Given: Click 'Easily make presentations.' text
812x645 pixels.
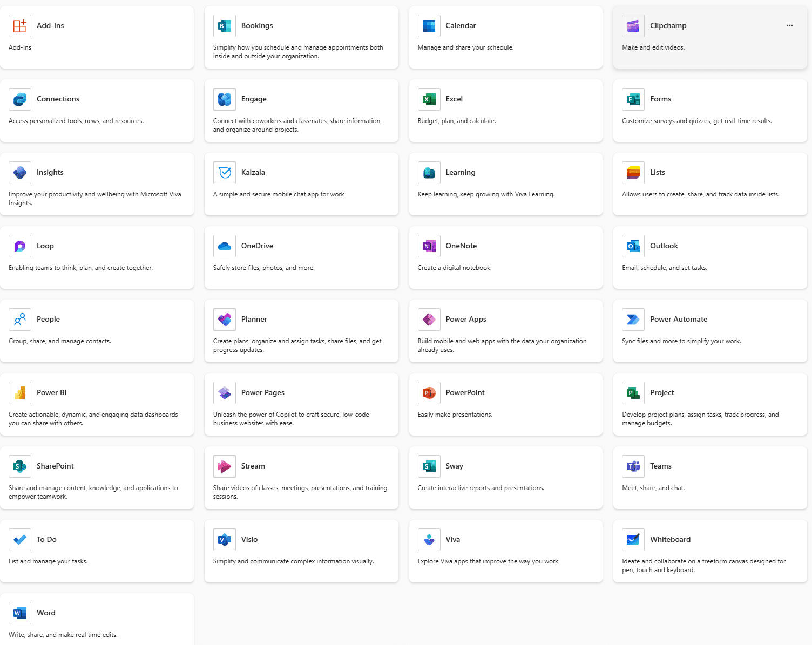Looking at the screenshot, I should pyautogui.click(x=455, y=415).
